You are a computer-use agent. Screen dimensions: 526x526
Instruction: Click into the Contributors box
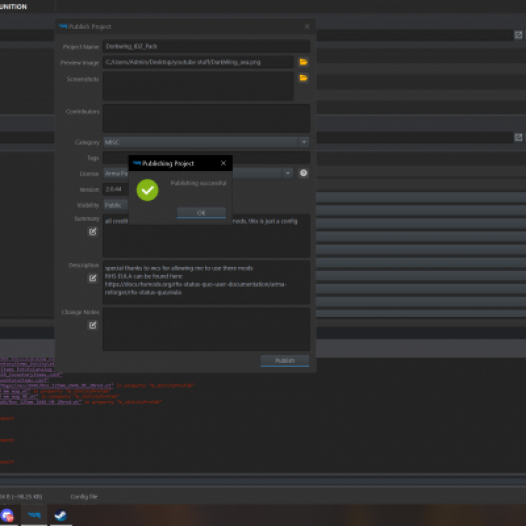coord(206,118)
